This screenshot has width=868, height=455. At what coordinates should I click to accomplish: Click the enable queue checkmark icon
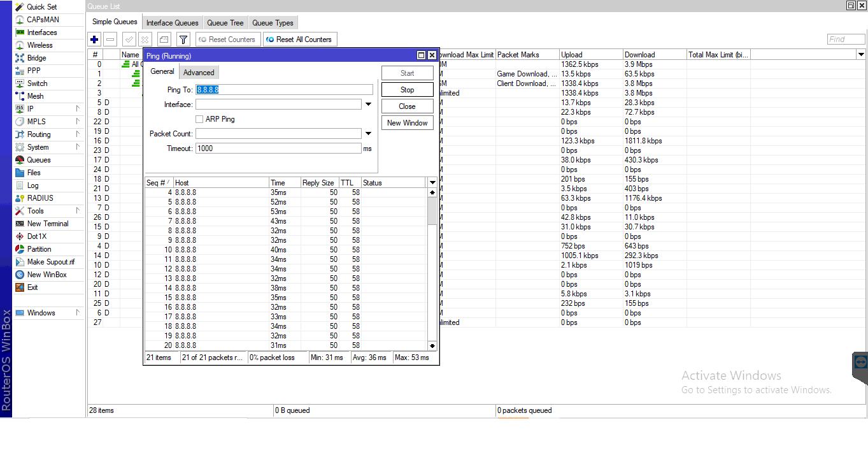pos(129,40)
